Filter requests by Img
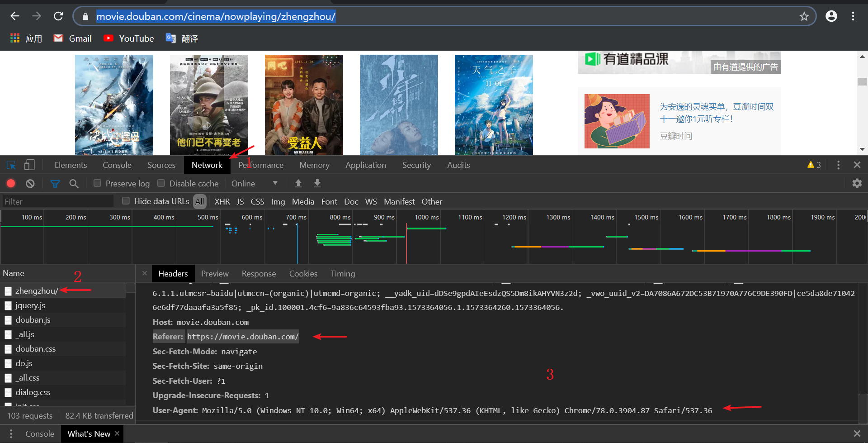This screenshot has width=868, height=443. (278, 201)
